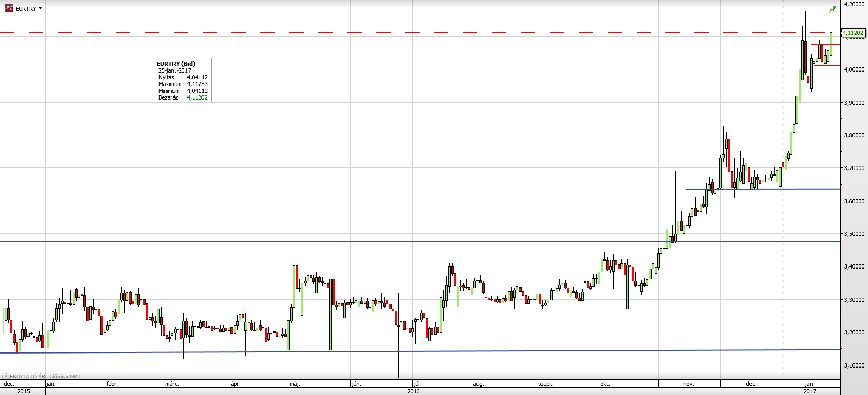Click the 3,10000 price axis label
Viewport: 868px width, 395px height.
point(854,366)
